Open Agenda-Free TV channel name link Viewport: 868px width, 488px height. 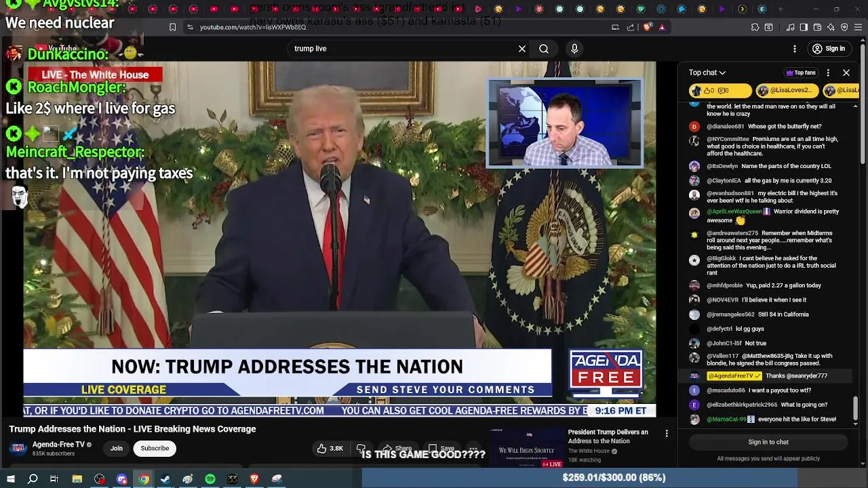click(x=58, y=445)
